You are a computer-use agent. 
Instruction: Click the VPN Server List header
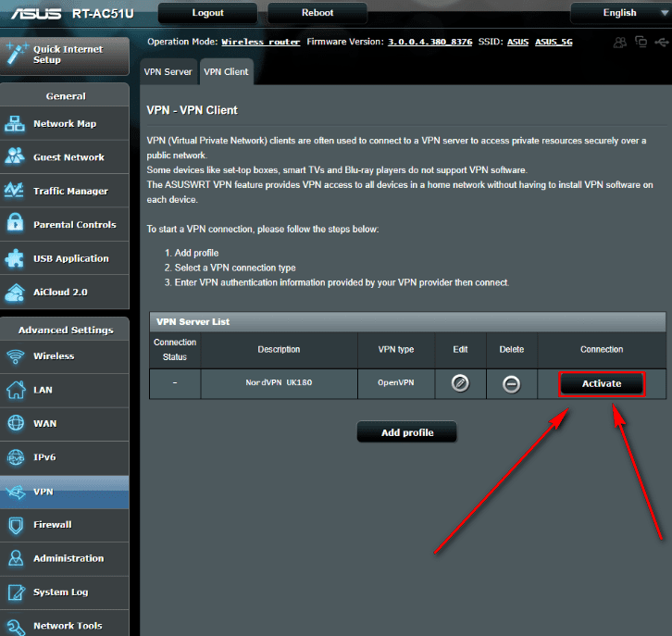407,322
